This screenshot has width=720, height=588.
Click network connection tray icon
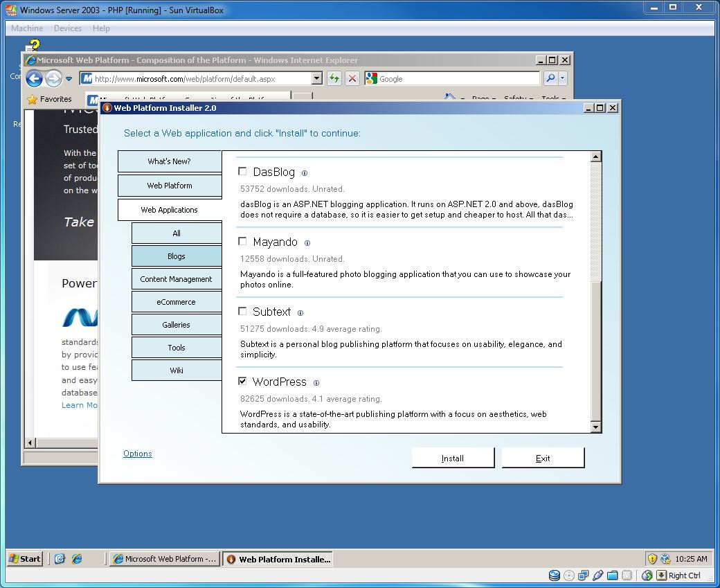[665, 559]
